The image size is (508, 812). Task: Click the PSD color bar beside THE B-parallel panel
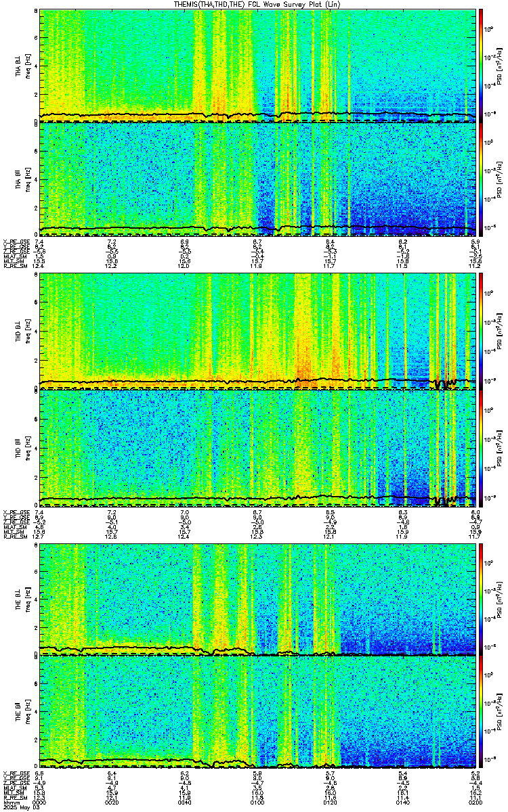tap(481, 713)
